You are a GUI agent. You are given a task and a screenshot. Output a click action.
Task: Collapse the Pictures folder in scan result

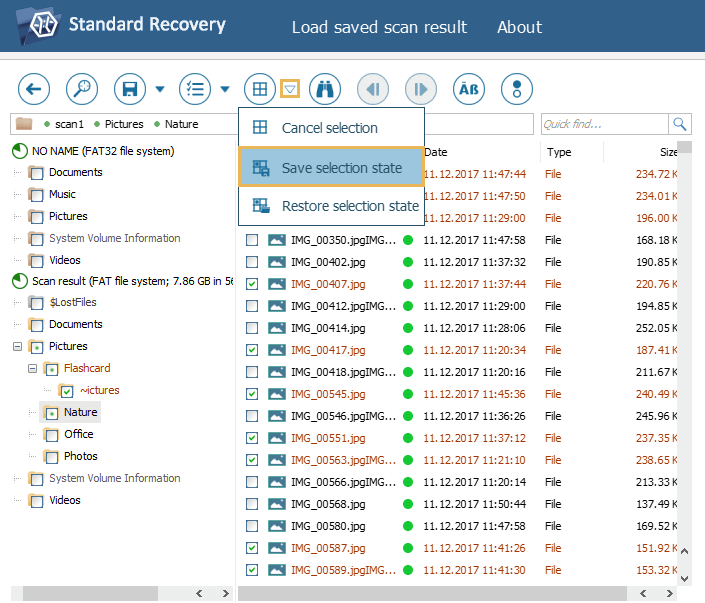17,346
